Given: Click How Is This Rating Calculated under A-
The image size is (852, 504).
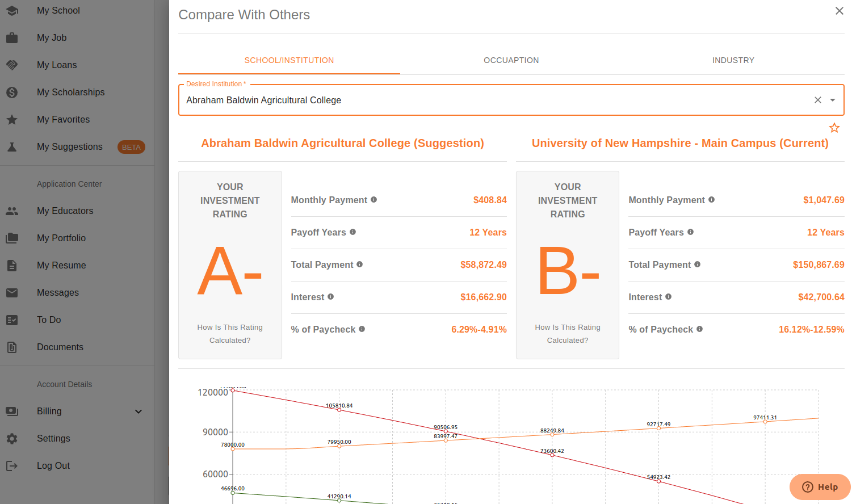Looking at the screenshot, I should (x=230, y=334).
